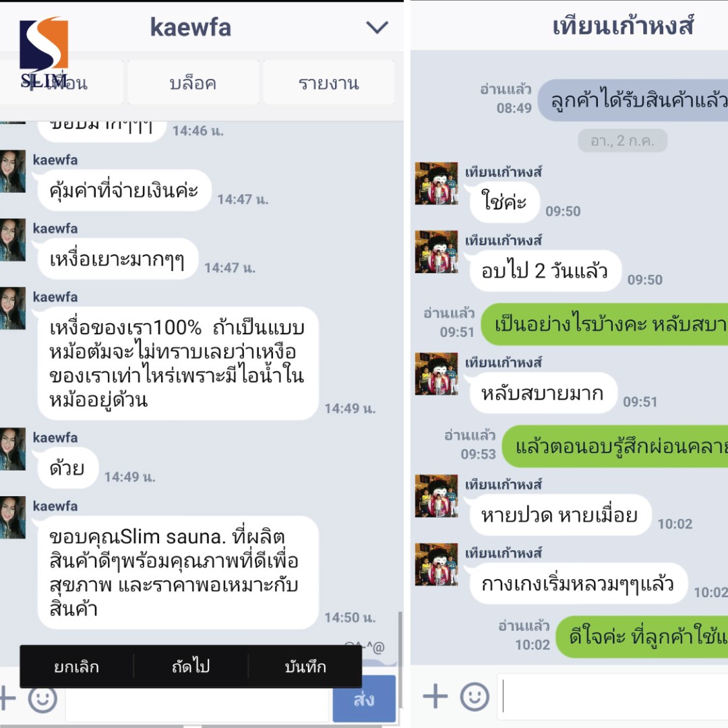Select the รายงาน (report) button
This screenshot has height=728, width=728.
pyautogui.click(x=329, y=83)
